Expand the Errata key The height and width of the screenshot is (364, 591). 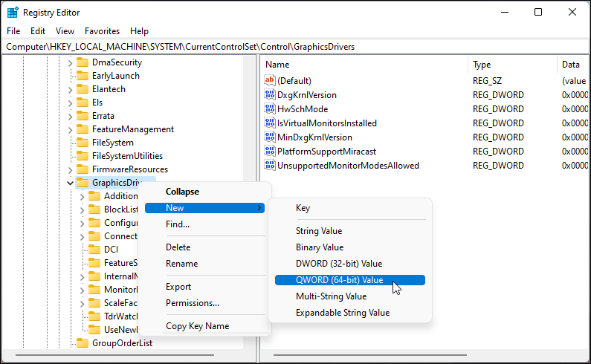pyautogui.click(x=70, y=117)
